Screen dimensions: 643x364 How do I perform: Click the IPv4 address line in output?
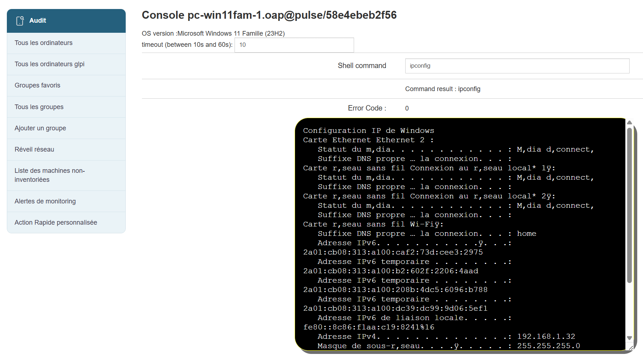pos(446,337)
